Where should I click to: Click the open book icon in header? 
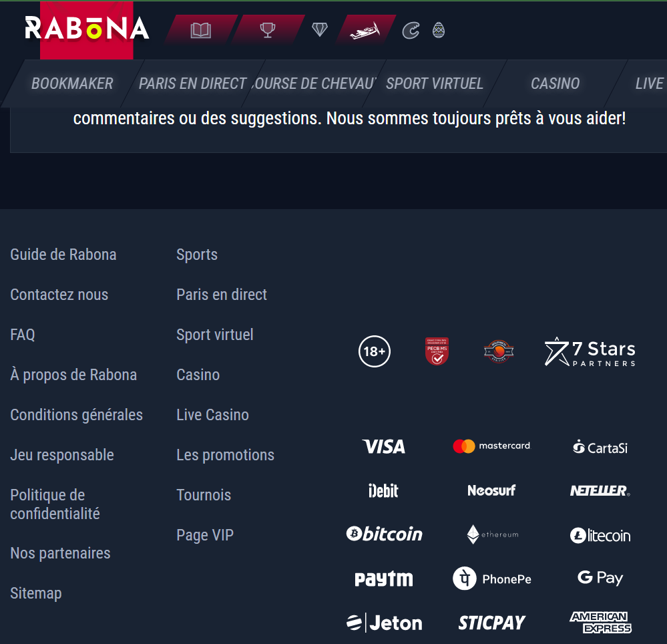click(201, 30)
